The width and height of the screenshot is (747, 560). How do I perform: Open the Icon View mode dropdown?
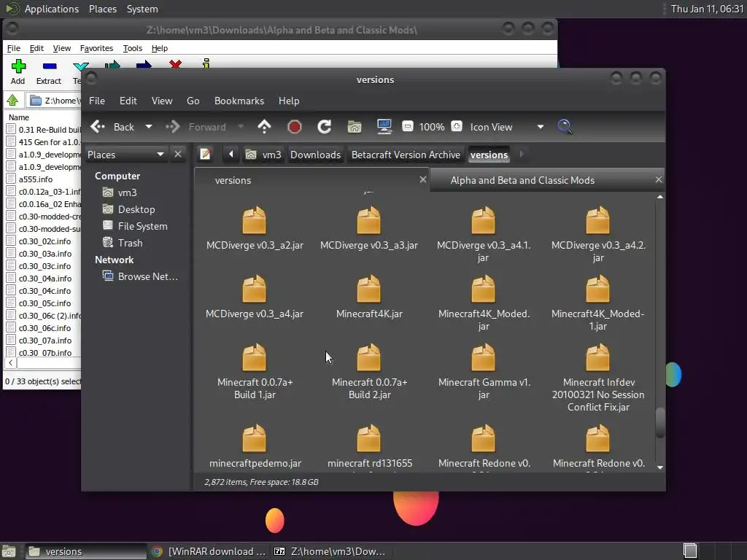point(506,127)
